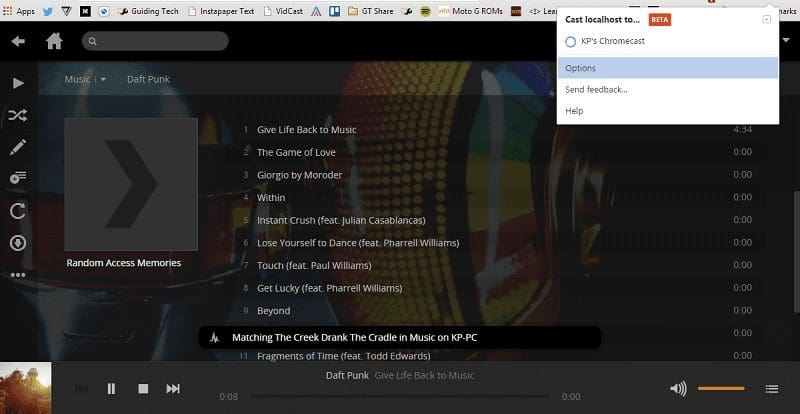Play track Within
800x414 pixels.
(x=271, y=197)
